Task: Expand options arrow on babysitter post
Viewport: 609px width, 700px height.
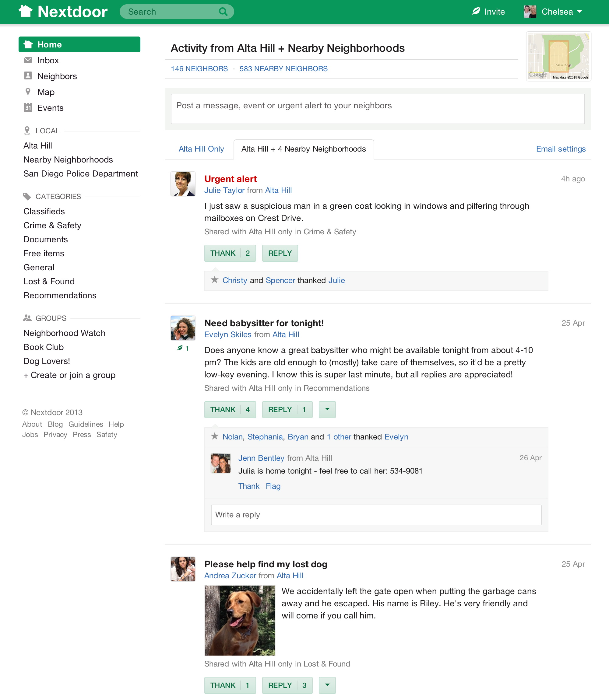Action: pos(327,409)
